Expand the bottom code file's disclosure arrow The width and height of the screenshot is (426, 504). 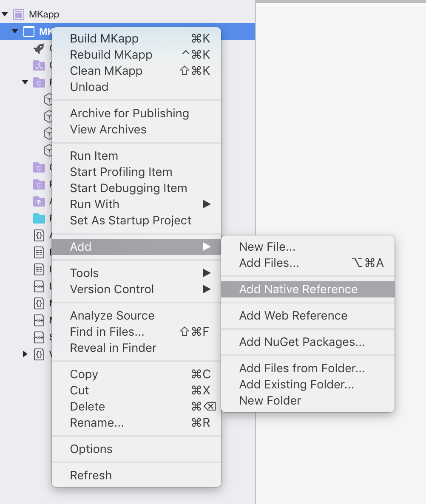click(x=25, y=354)
